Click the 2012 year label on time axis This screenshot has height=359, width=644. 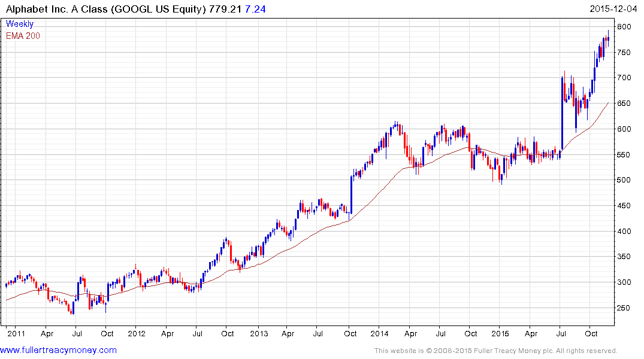tap(137, 333)
